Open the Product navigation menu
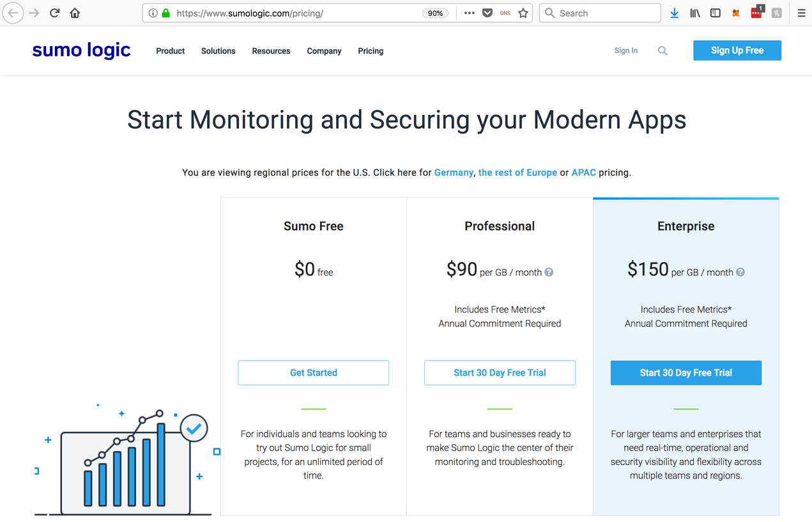This screenshot has height=522, width=812. (170, 51)
